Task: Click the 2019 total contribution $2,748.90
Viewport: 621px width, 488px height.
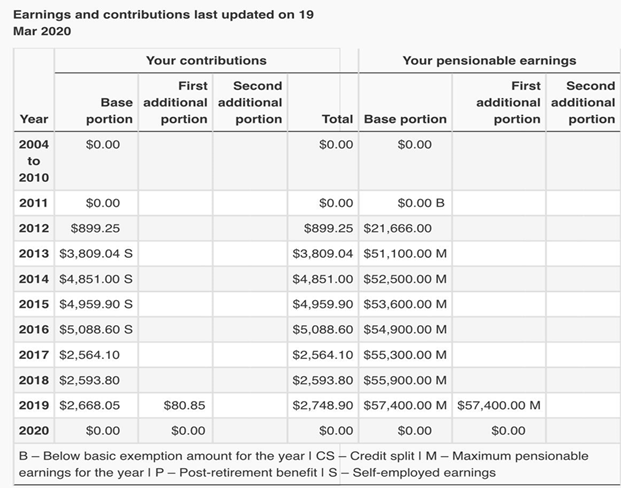Action: [322, 405]
